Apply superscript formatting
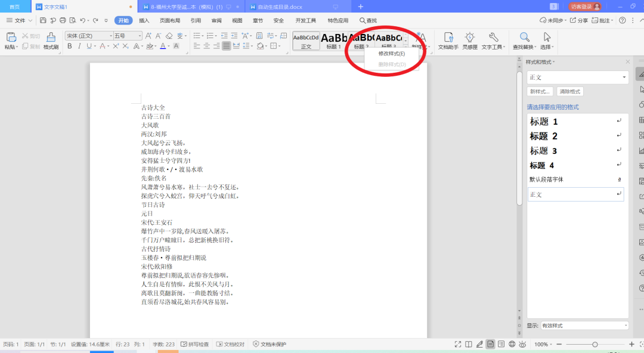This screenshot has height=353, width=644. point(116,46)
